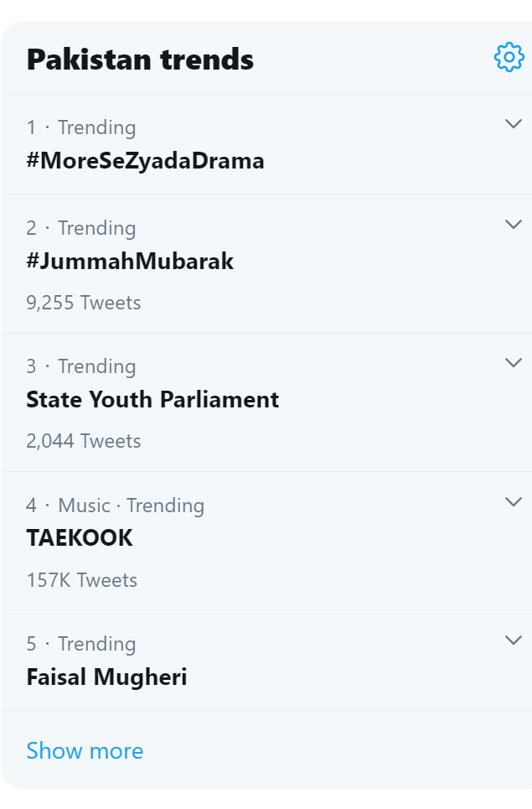
Task: Open the Faisal Mugheri trend
Action: [x=106, y=677]
